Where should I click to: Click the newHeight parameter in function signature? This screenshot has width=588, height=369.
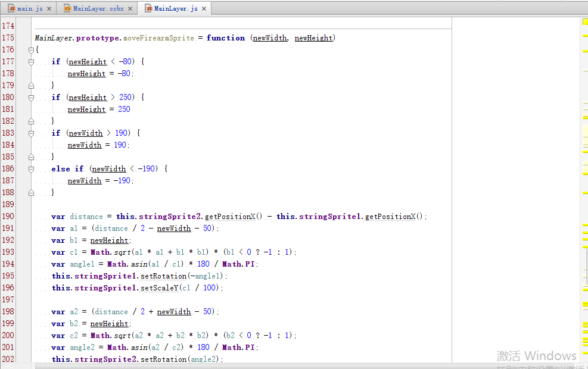pyautogui.click(x=313, y=38)
